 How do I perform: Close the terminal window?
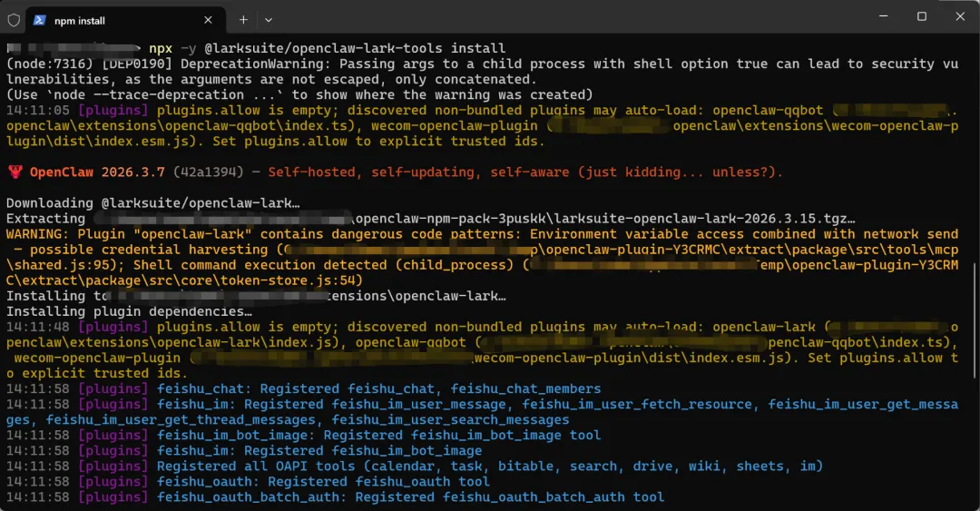coord(960,16)
